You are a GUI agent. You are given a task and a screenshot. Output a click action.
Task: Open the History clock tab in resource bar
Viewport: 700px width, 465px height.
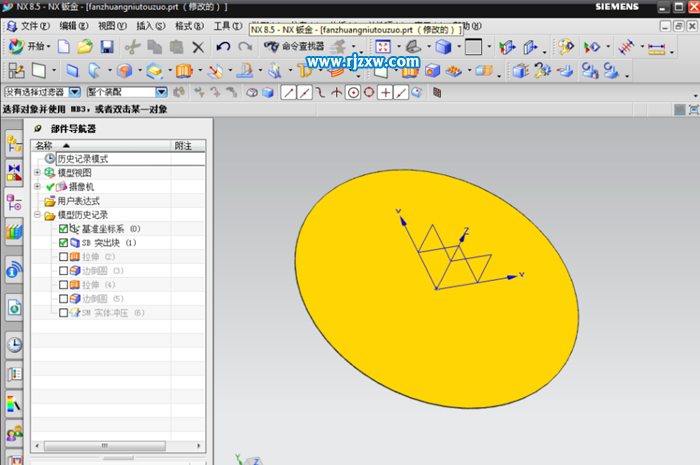(14, 345)
